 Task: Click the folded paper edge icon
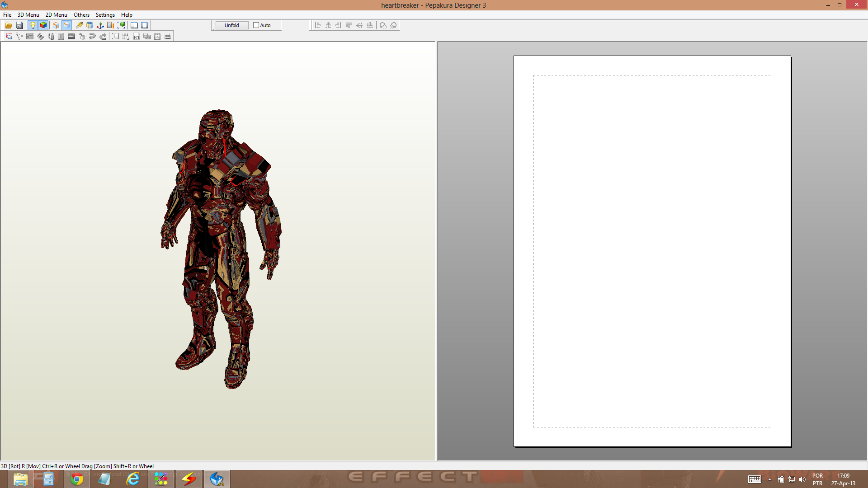(x=51, y=37)
